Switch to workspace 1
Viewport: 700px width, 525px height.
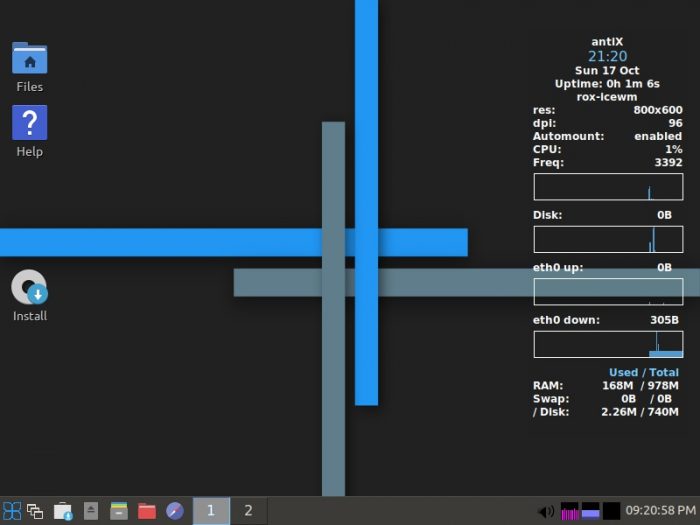click(x=210, y=511)
